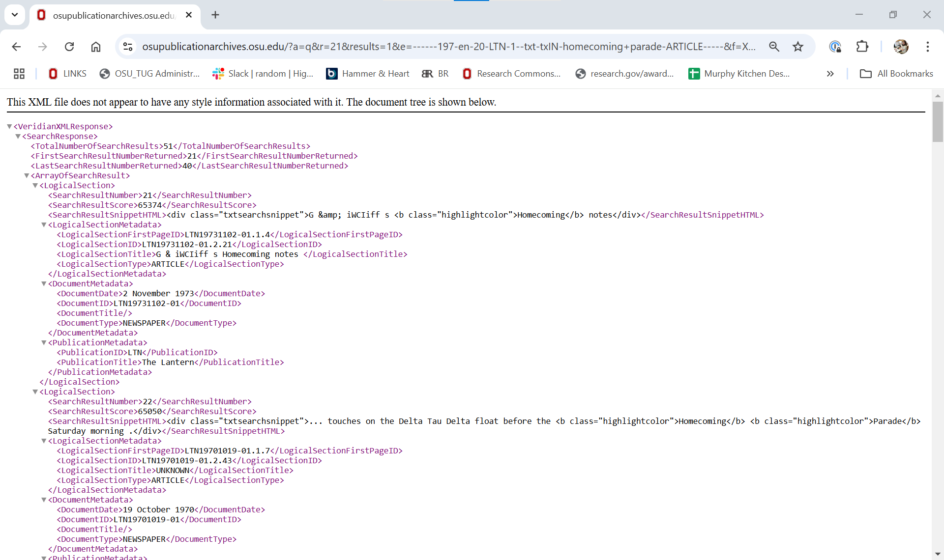Show hidden bookmarks via overflow chevron
This screenshot has height=560, width=944.
click(830, 74)
